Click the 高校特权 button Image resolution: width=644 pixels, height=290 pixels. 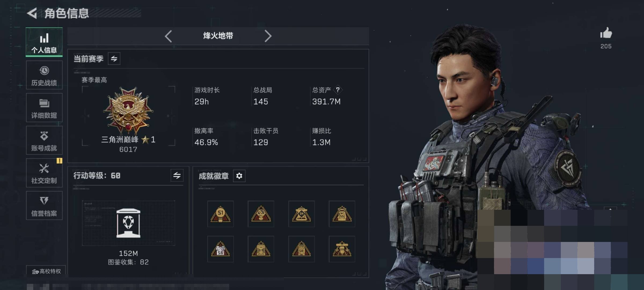(x=46, y=271)
